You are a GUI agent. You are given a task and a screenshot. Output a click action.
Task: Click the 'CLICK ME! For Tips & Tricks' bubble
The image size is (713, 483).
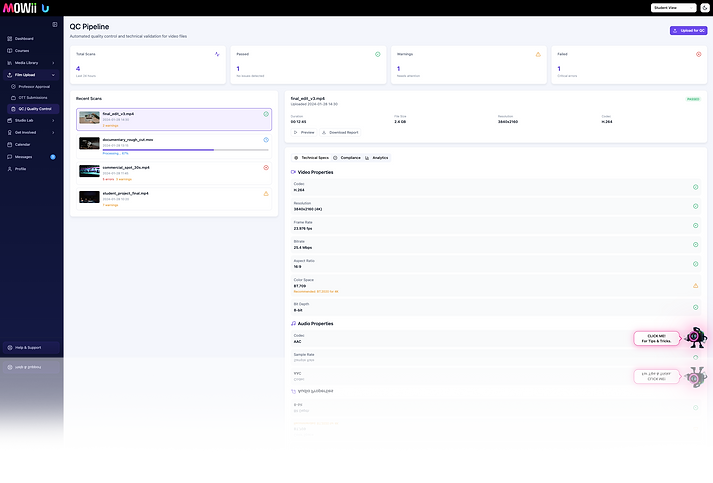click(657, 338)
